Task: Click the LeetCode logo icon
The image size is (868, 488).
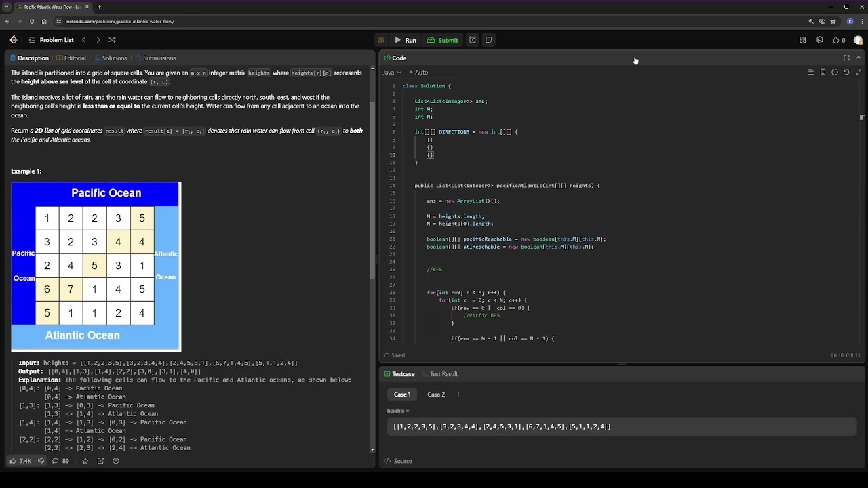Action: [x=14, y=40]
